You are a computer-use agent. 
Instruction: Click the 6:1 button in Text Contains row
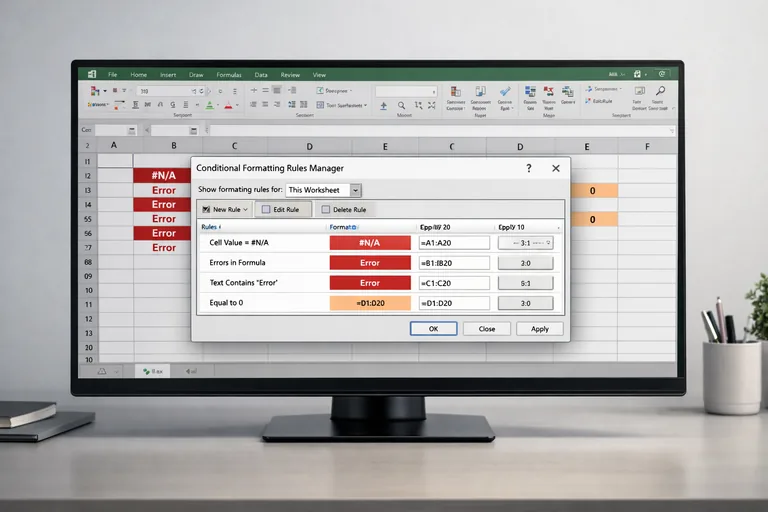(526, 283)
